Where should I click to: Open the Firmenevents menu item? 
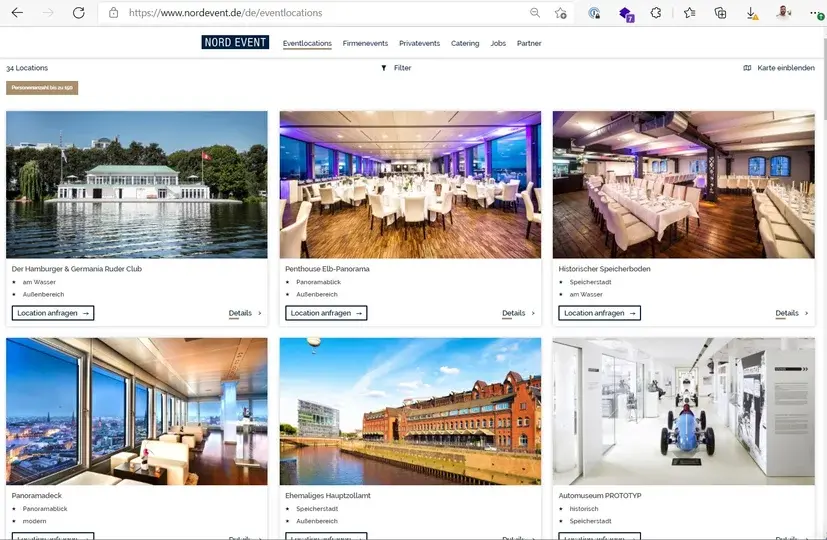point(365,43)
